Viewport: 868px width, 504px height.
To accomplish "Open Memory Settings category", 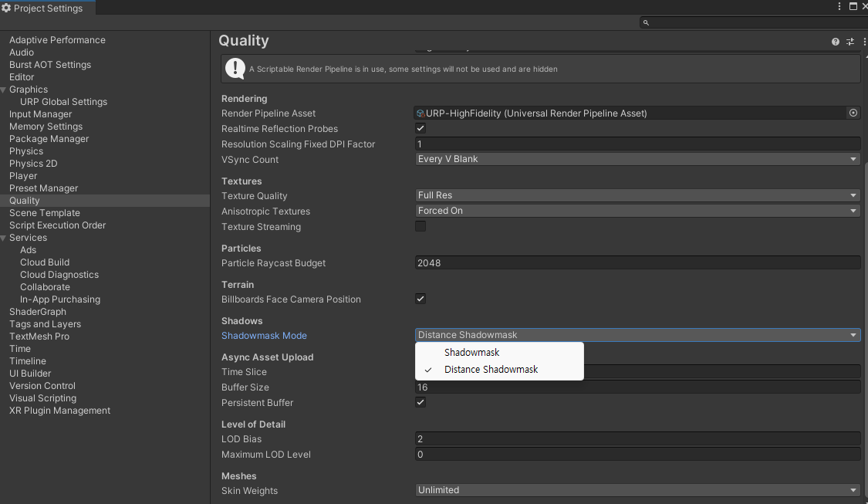I will pyautogui.click(x=46, y=127).
